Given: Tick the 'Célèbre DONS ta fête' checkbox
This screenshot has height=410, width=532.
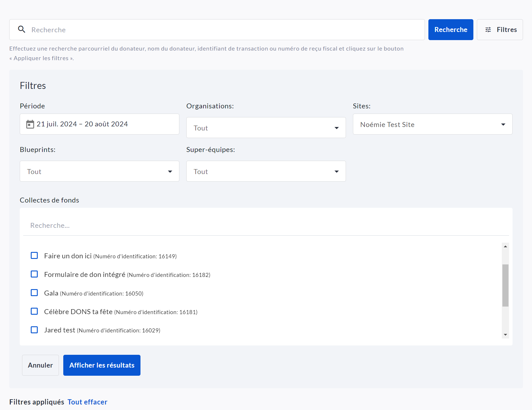Looking at the screenshot, I should pos(34,311).
